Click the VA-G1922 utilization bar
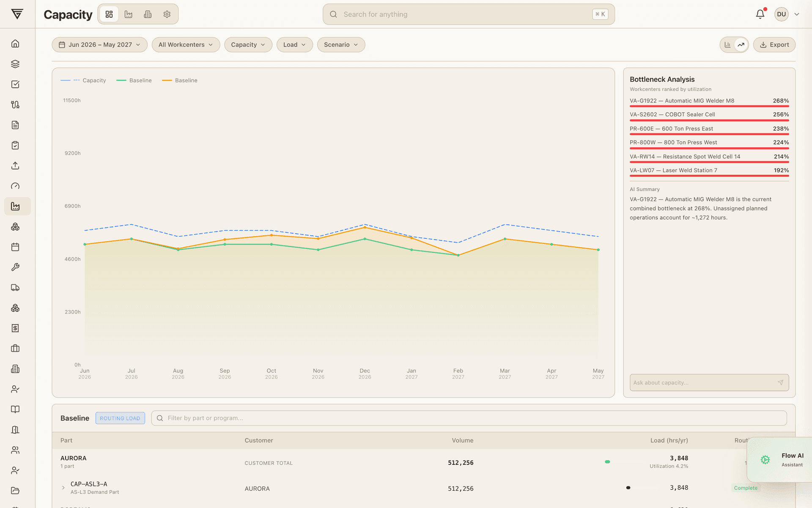812x508 pixels. click(709, 106)
